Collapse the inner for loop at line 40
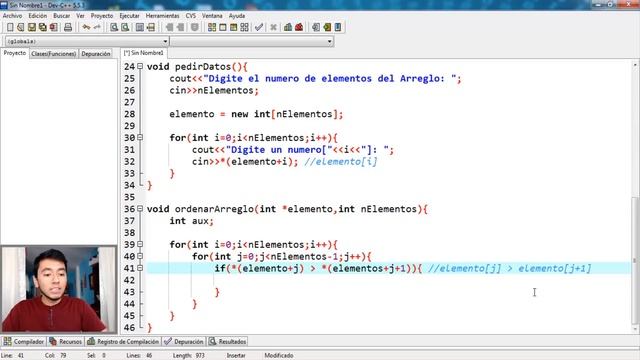The image size is (640, 360). click(x=140, y=256)
